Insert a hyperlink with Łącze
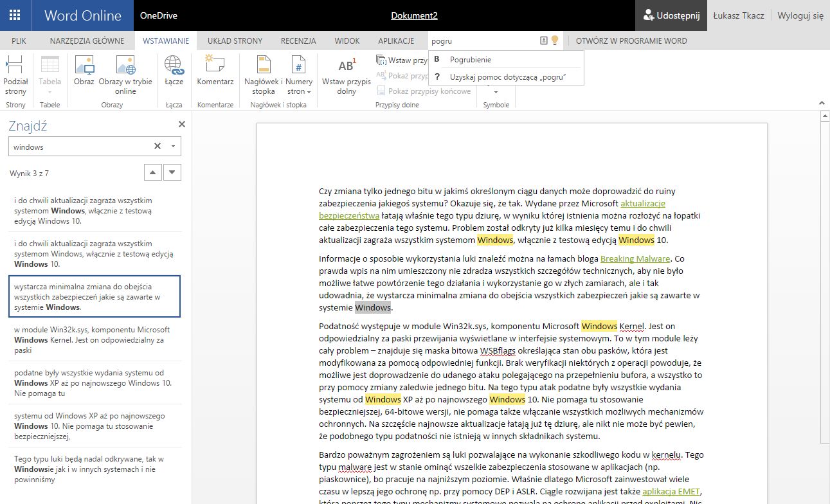Image resolution: width=830 pixels, height=504 pixels. point(174,71)
